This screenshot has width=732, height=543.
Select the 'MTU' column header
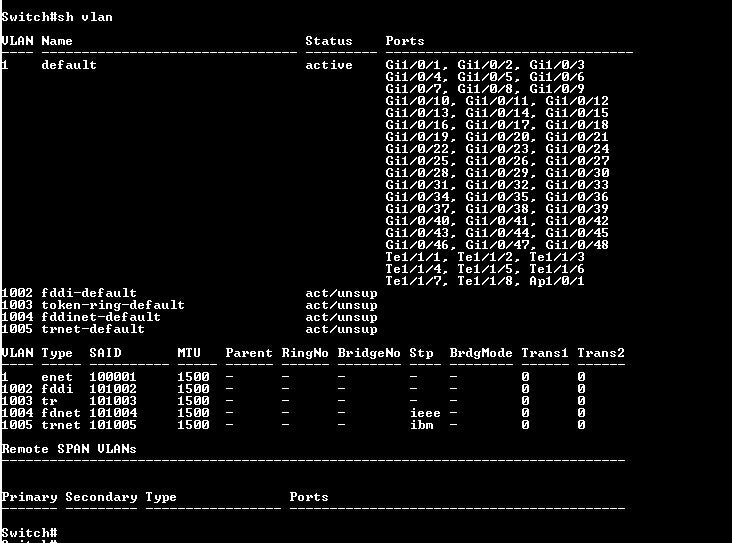(x=189, y=353)
